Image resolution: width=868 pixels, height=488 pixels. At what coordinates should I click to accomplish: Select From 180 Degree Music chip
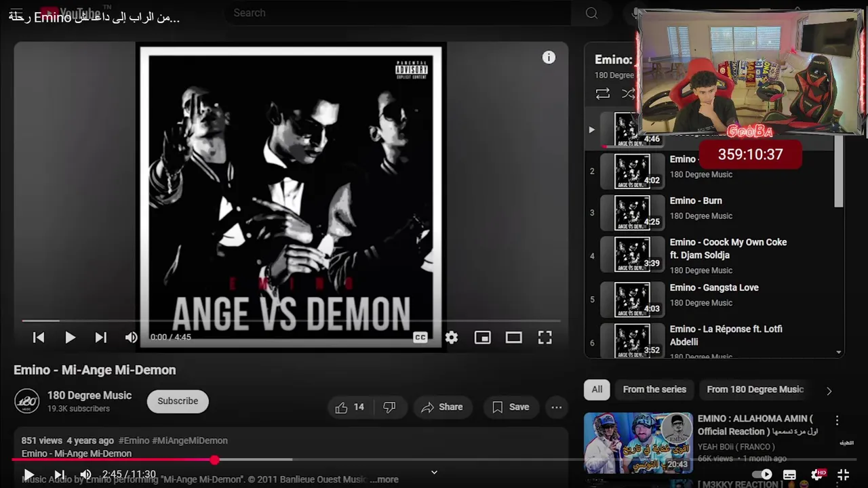755,390
